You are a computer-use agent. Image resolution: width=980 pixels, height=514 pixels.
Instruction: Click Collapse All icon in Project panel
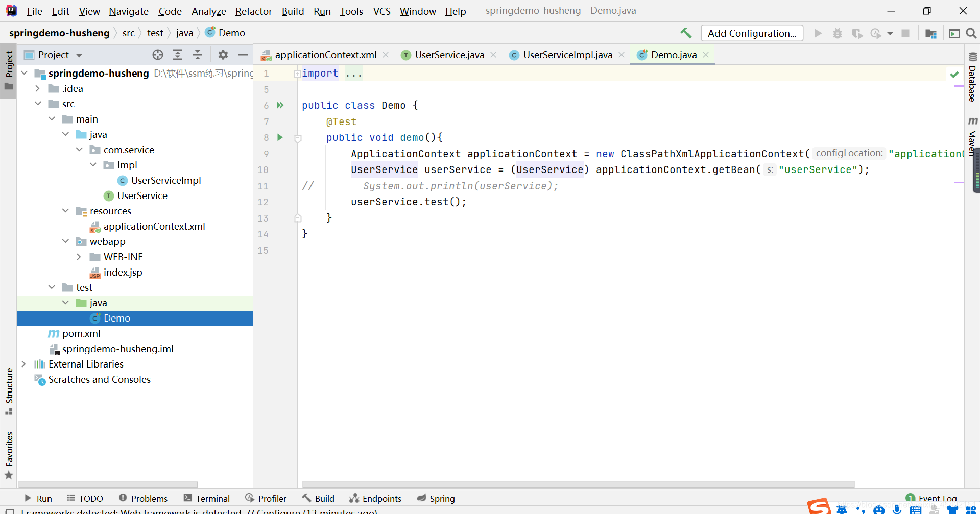(198, 55)
